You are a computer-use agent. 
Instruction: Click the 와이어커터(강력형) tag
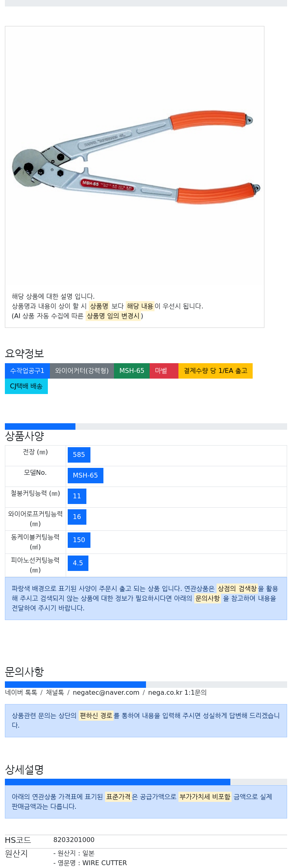(82, 371)
